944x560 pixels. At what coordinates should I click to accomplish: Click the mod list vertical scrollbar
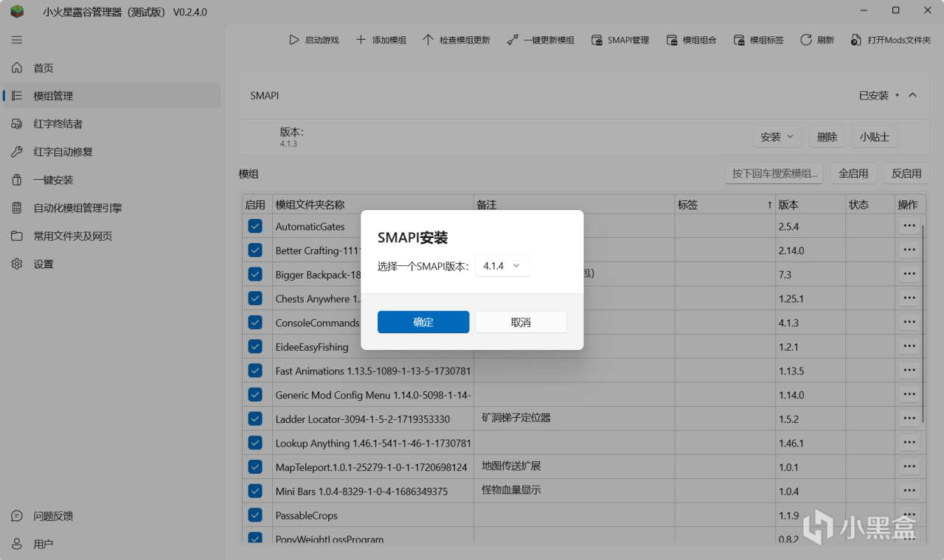923,324
